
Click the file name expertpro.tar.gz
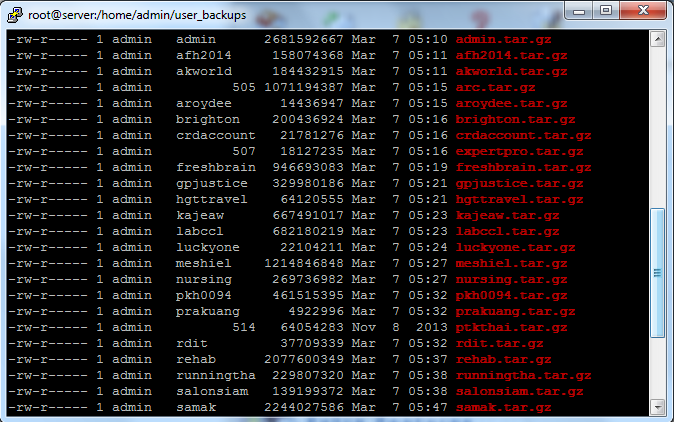519,152
